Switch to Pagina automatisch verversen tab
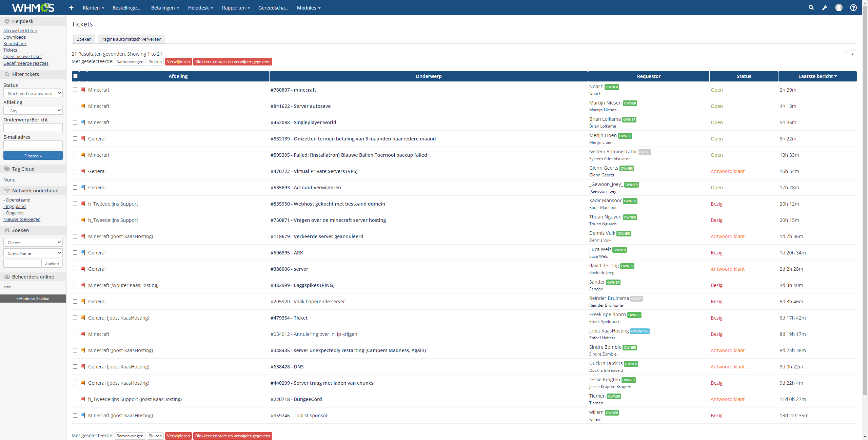The height and width of the screenshot is (440, 868). (x=131, y=39)
